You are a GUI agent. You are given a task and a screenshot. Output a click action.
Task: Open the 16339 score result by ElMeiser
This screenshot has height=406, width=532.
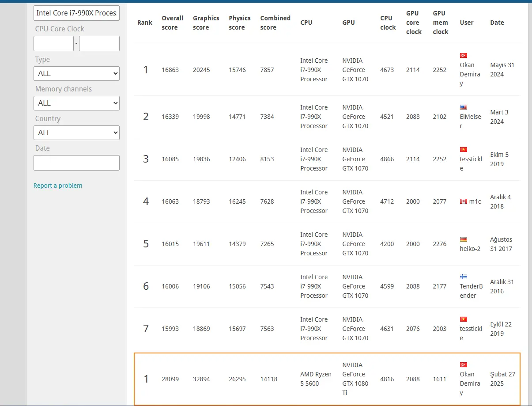170,117
